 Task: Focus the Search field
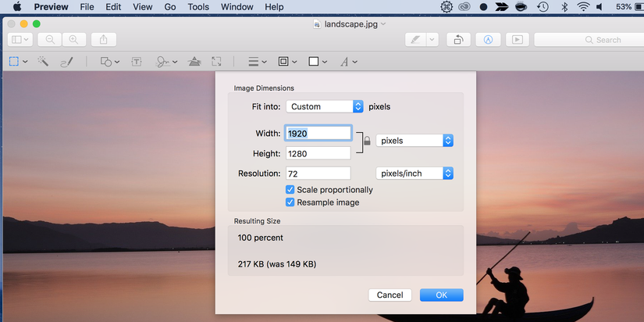[589, 40]
